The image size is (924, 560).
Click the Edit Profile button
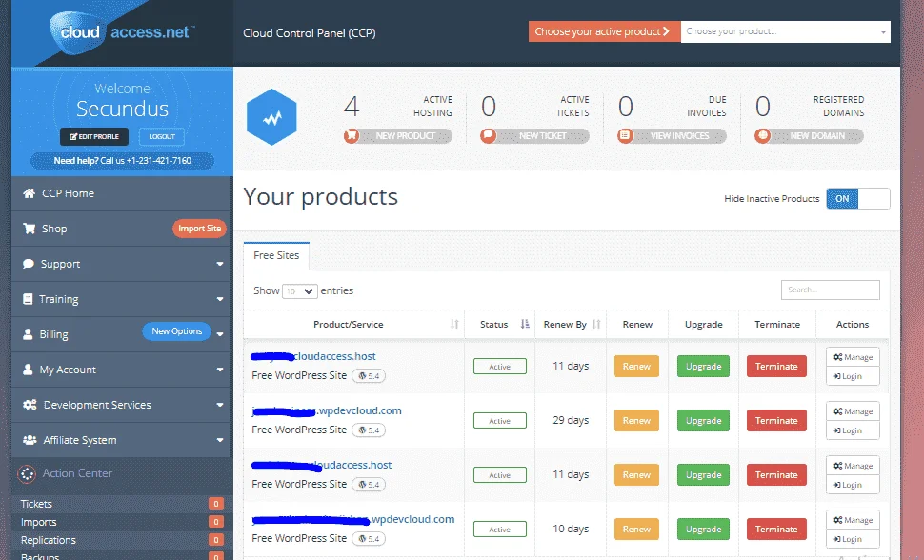(94, 137)
